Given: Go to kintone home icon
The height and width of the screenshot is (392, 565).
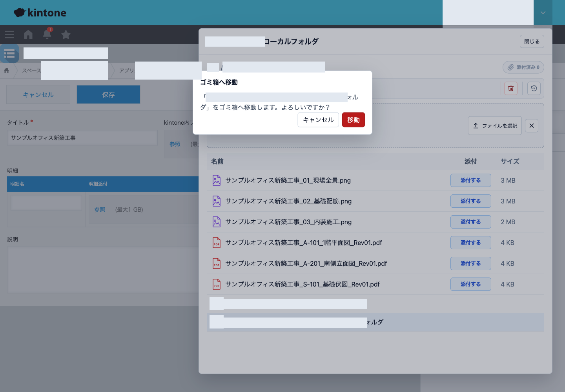Looking at the screenshot, I should click(x=28, y=34).
